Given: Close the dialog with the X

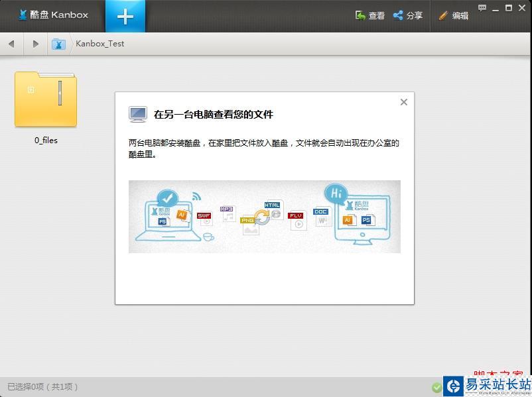Looking at the screenshot, I should pyautogui.click(x=404, y=102).
